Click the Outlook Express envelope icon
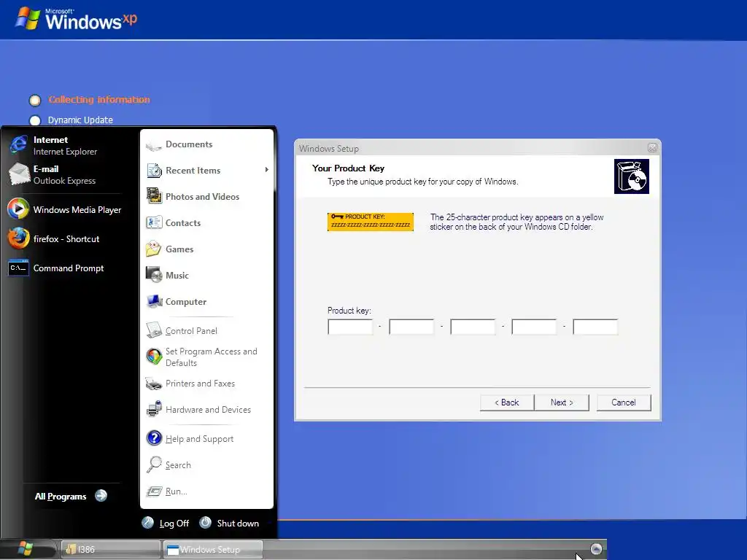 click(x=18, y=174)
